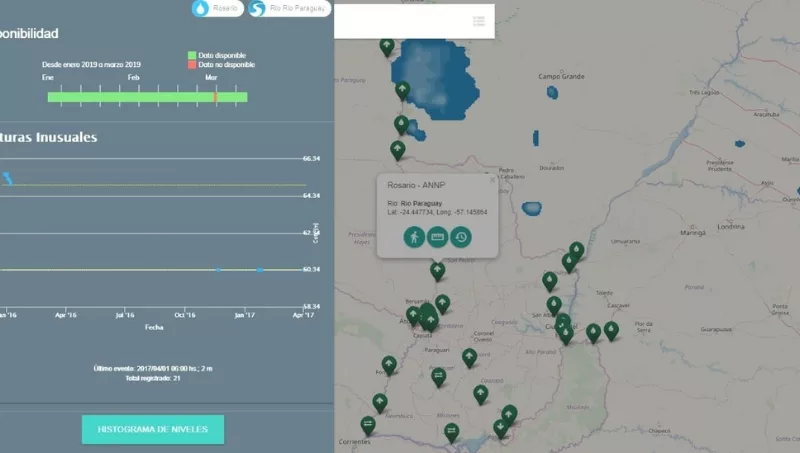Select the easternmost station marker near Cascavel
The image size is (800, 453).
611,330
